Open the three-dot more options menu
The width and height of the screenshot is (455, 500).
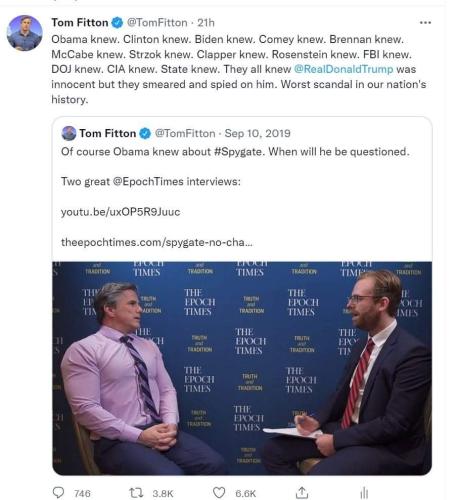425,23
